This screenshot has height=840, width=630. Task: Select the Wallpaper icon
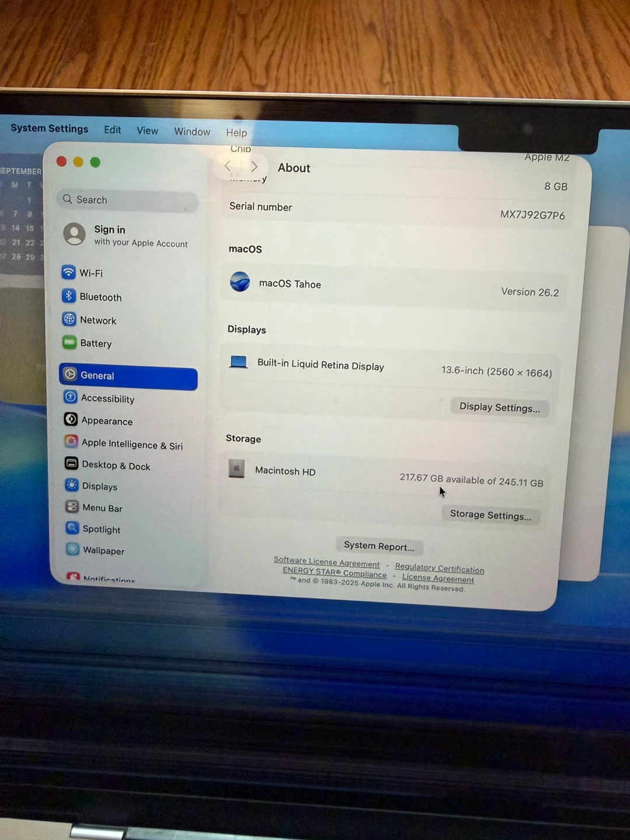(73, 549)
